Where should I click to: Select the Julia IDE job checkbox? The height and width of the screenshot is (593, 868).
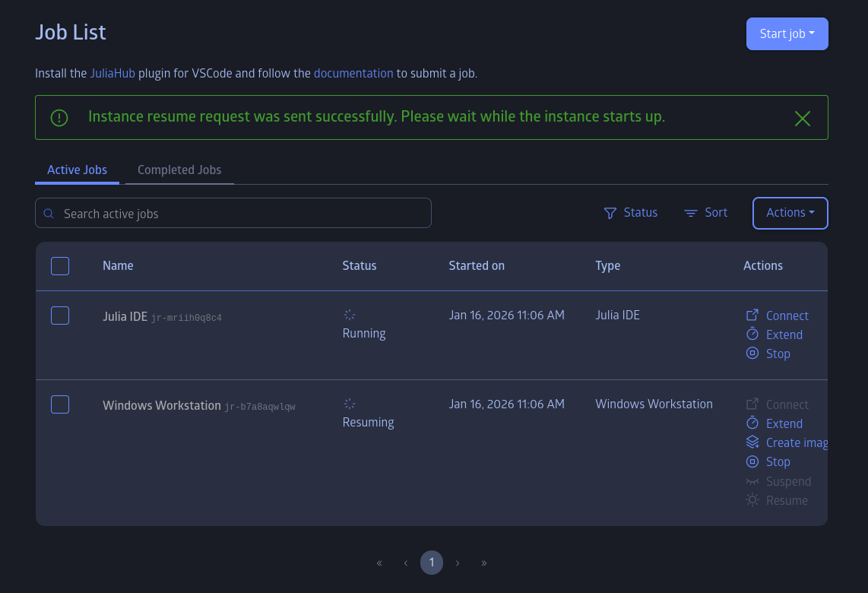pos(60,316)
